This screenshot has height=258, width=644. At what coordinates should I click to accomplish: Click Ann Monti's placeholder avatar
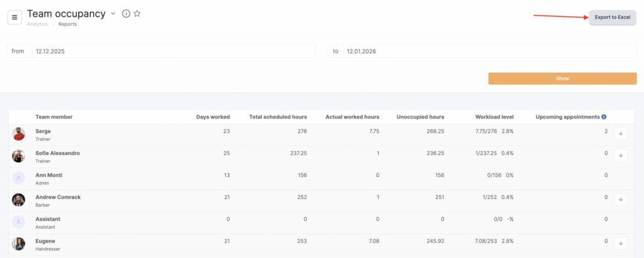click(19, 178)
